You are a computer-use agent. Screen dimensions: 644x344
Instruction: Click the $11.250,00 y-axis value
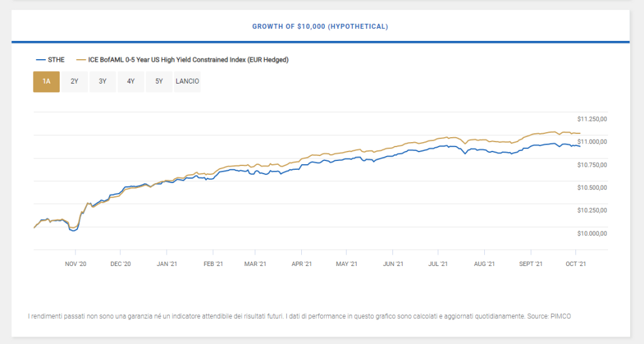pyautogui.click(x=591, y=119)
